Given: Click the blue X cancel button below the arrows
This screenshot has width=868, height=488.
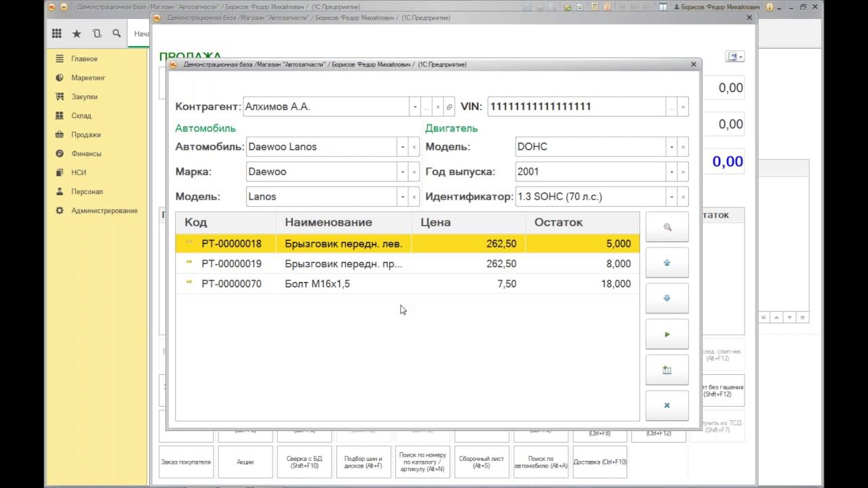Looking at the screenshot, I should point(667,405).
